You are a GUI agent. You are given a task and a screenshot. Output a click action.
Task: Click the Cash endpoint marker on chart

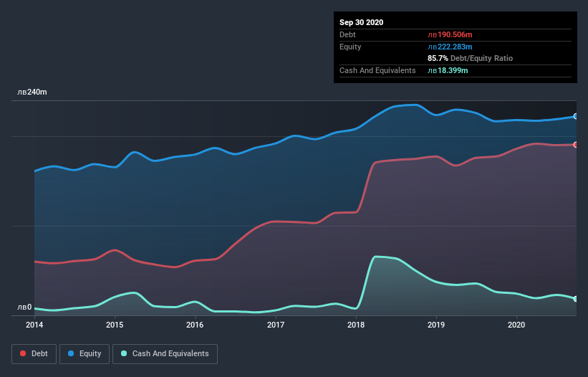click(576, 299)
